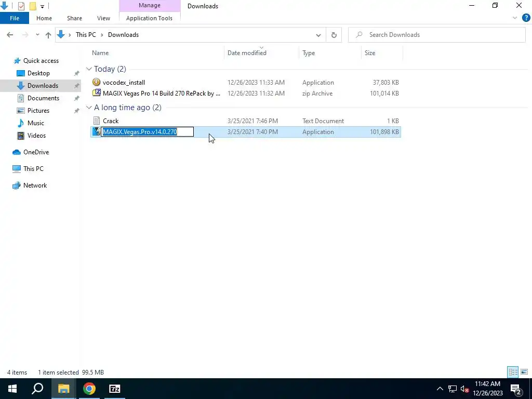The width and height of the screenshot is (532, 399).
Task: Unpin Desktop using its pin icon
Action: pyautogui.click(x=77, y=73)
